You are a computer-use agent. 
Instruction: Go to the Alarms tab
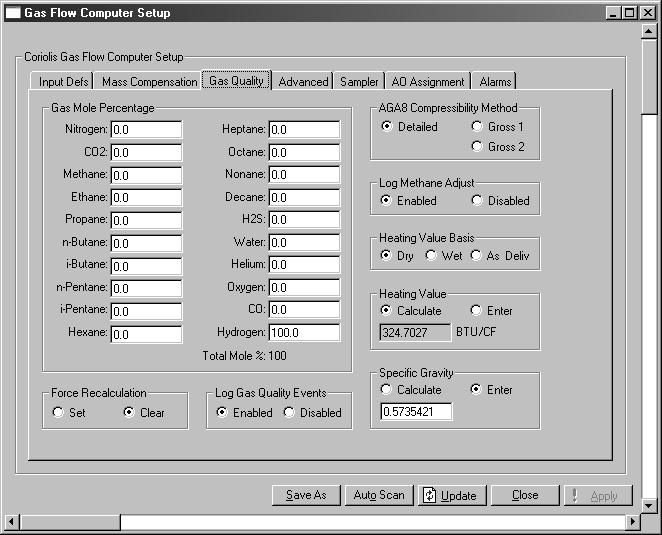point(495,81)
